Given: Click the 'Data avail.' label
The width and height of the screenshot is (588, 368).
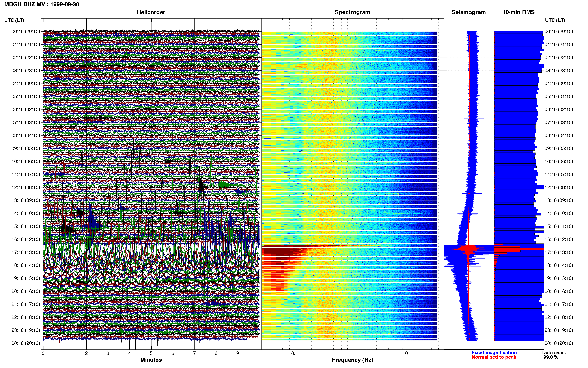Looking at the screenshot, I should (x=554, y=352).
